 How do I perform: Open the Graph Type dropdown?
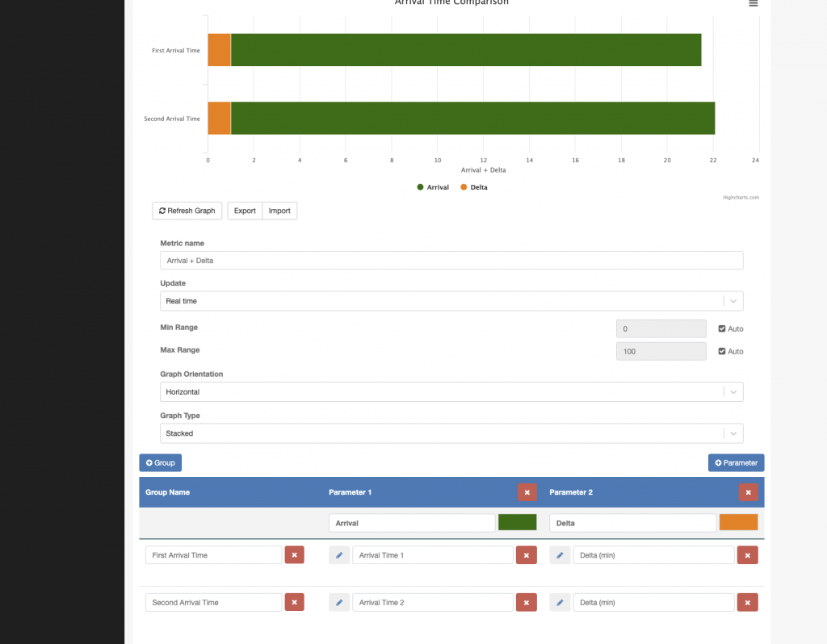coord(451,433)
